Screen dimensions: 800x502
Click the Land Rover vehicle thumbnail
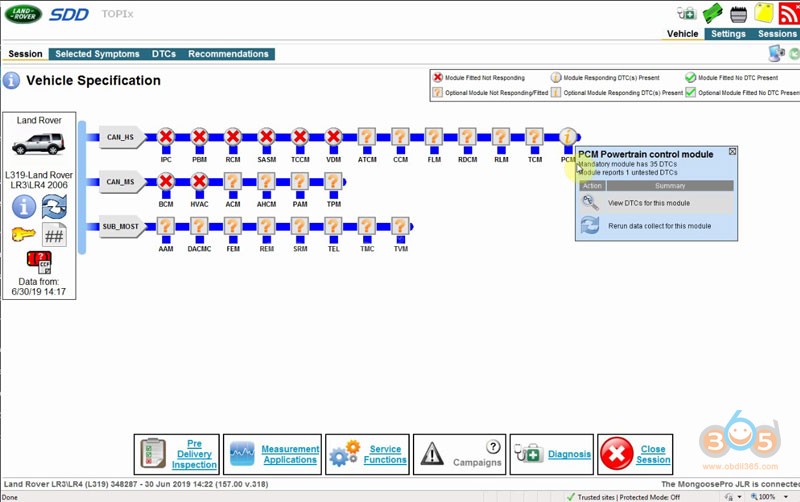tap(39, 144)
